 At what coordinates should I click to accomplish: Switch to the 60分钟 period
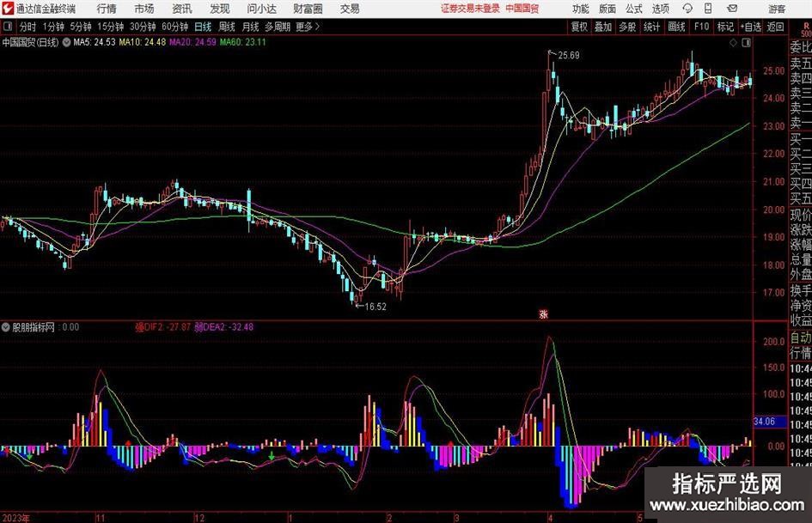(x=174, y=27)
